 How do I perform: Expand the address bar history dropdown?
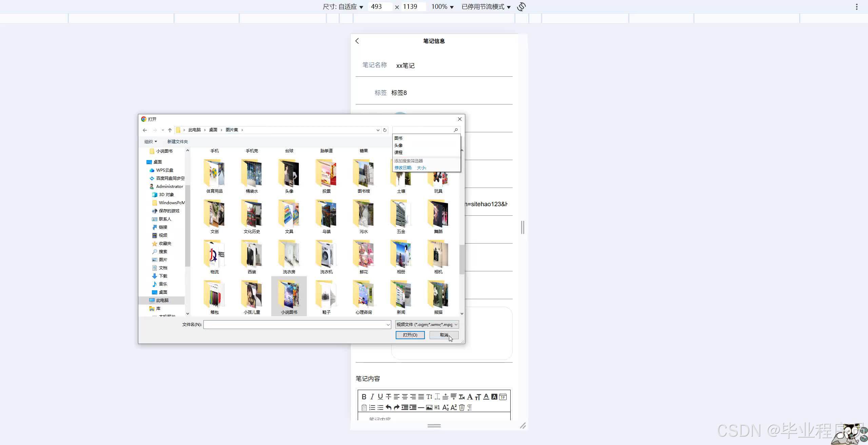click(x=378, y=130)
